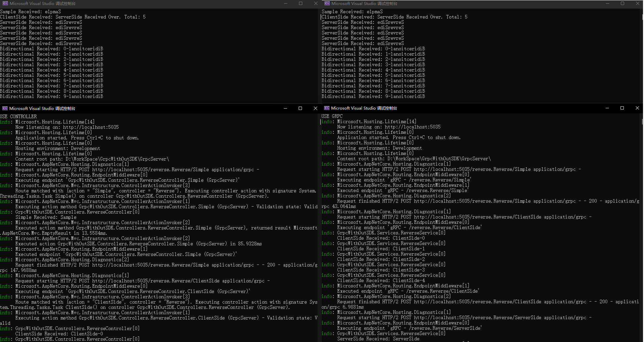This screenshot has width=644, height=342.
Task: Minimize the USE GRPC console window
Action: pyautogui.click(x=607, y=108)
